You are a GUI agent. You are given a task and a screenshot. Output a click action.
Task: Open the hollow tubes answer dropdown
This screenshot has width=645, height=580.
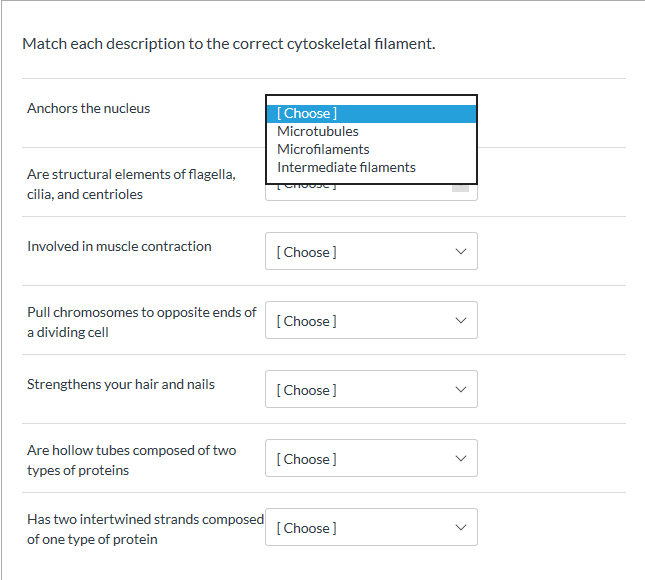click(371, 459)
